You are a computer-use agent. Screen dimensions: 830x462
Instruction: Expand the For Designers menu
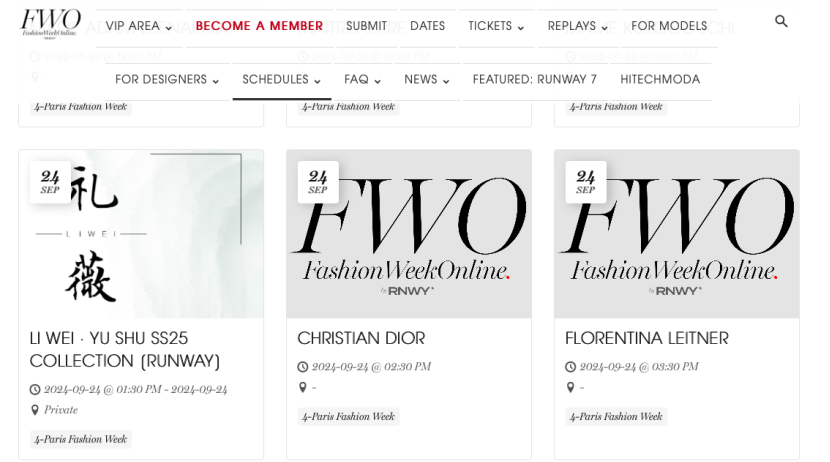click(167, 80)
